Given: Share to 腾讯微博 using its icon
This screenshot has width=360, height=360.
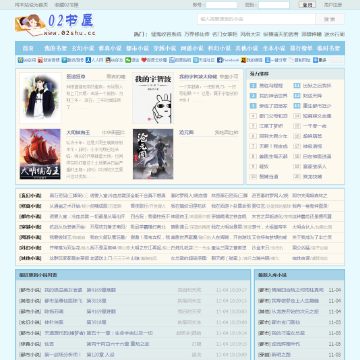Looking at the screenshot, I should [x=64, y=60].
